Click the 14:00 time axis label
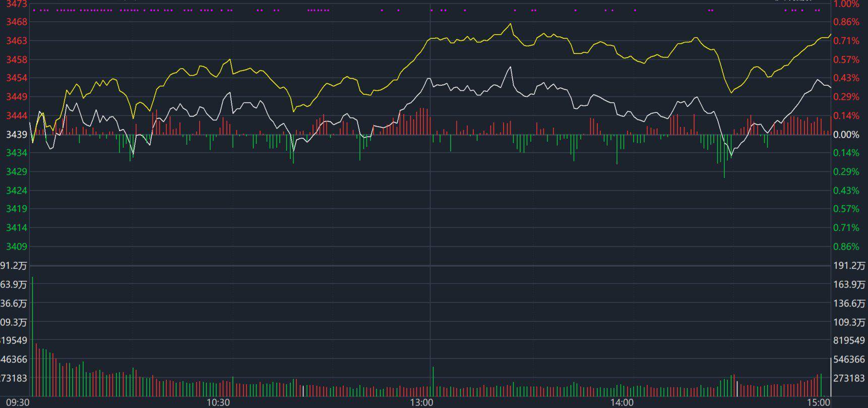Viewport: 868px width, 408px height. pos(622,402)
